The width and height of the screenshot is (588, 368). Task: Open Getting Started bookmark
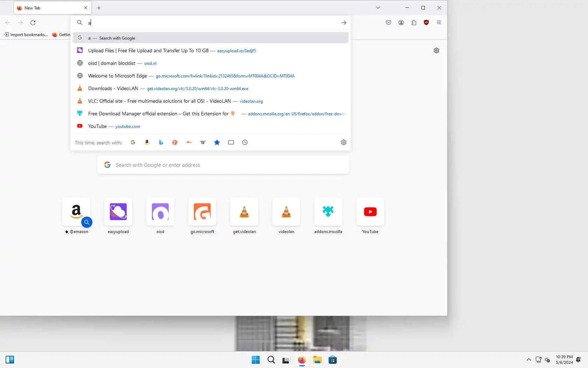click(x=62, y=34)
